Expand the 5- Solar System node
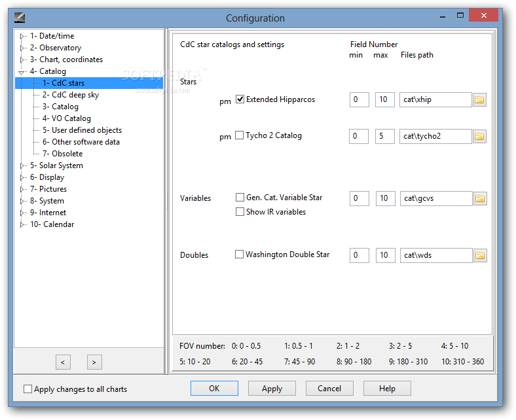The width and height of the screenshot is (516, 420). [22, 166]
